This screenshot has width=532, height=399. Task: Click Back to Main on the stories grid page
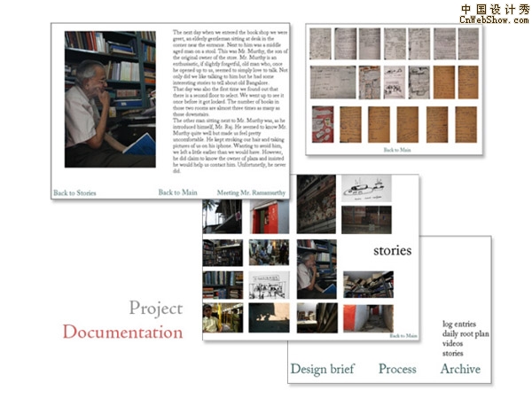[x=403, y=335]
